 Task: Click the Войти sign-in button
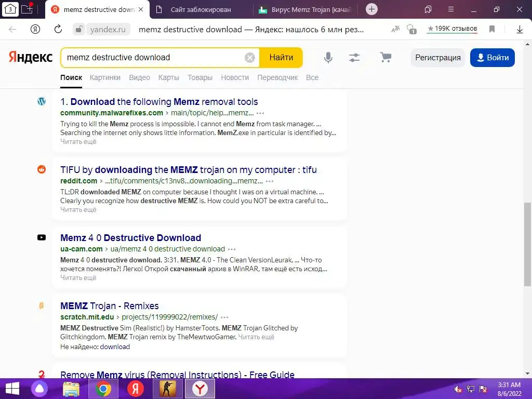click(493, 58)
